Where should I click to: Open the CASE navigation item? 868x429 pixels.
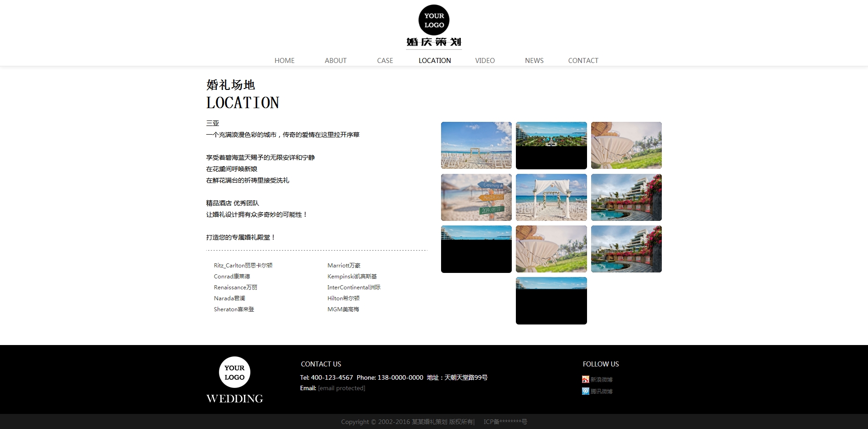(385, 61)
